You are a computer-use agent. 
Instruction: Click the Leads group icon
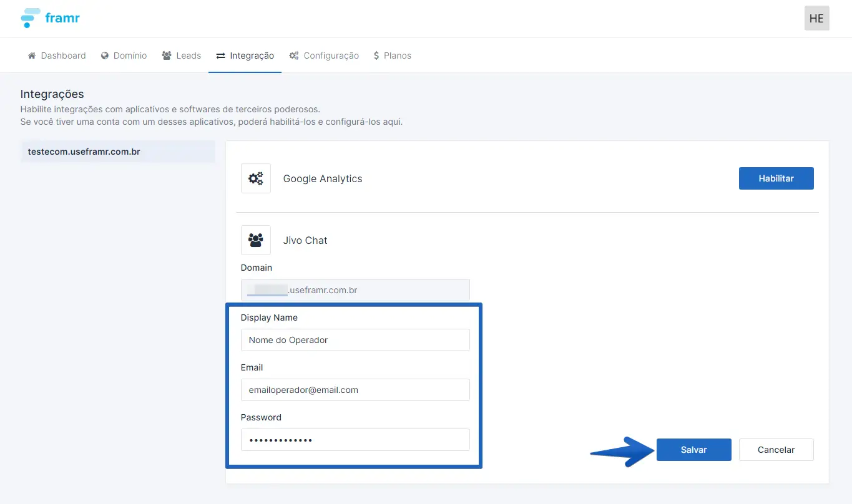167,56
